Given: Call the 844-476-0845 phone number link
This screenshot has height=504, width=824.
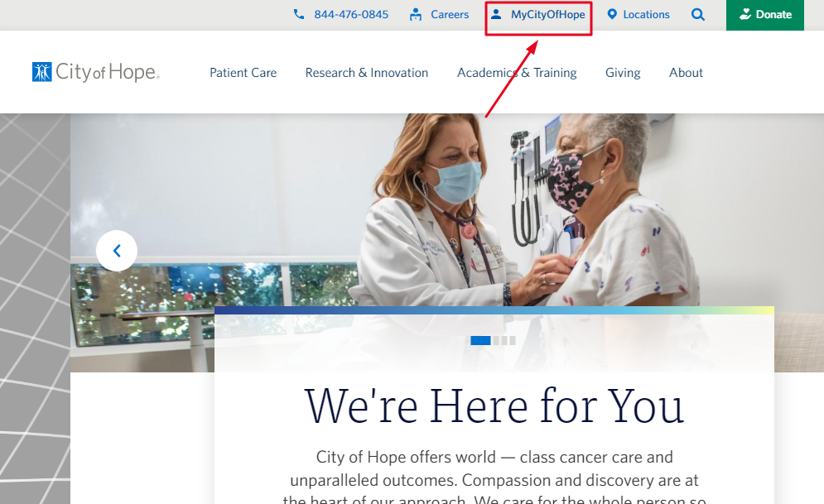Looking at the screenshot, I should [351, 15].
